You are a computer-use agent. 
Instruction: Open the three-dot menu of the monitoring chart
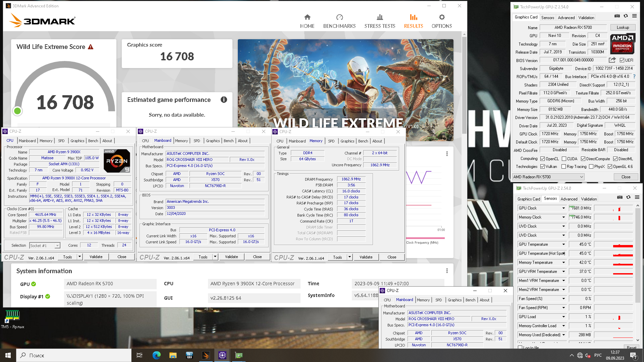[x=447, y=154]
